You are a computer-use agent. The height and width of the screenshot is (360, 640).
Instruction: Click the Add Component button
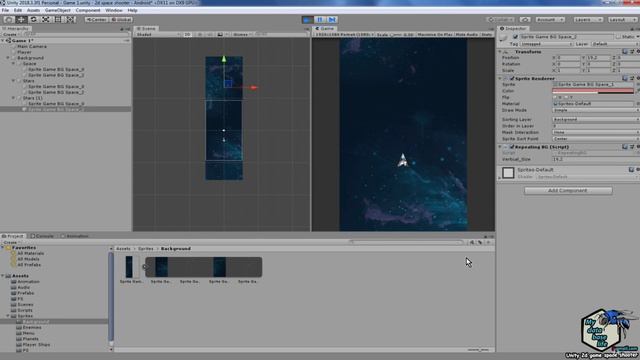point(568,191)
